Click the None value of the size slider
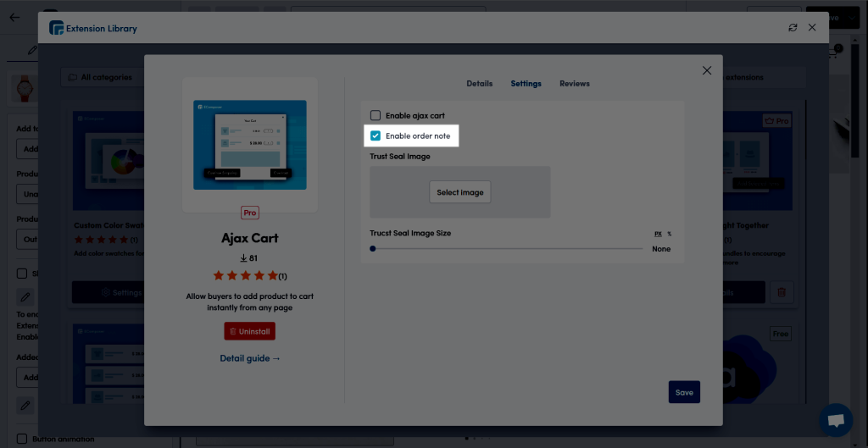The image size is (868, 448). point(661,249)
